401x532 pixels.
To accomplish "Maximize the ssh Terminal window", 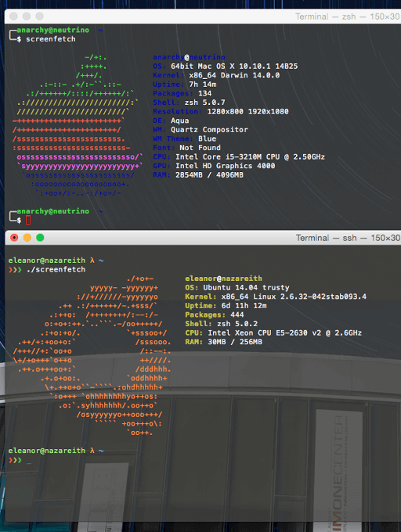I will tap(40, 238).
